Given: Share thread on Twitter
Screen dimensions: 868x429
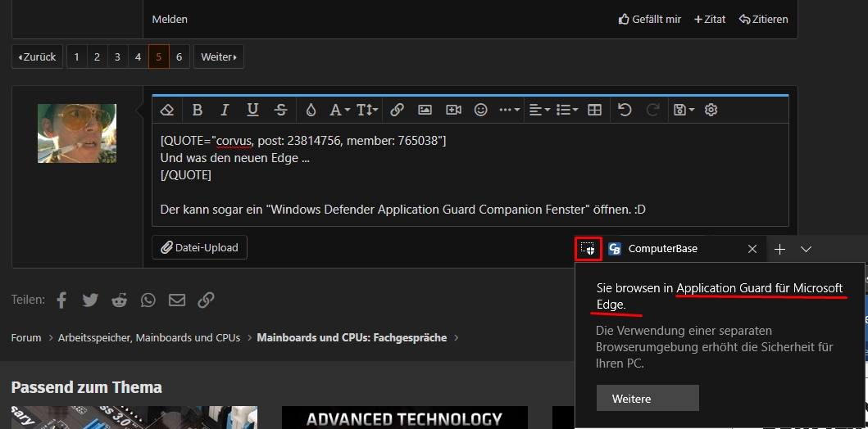Looking at the screenshot, I should 90,300.
